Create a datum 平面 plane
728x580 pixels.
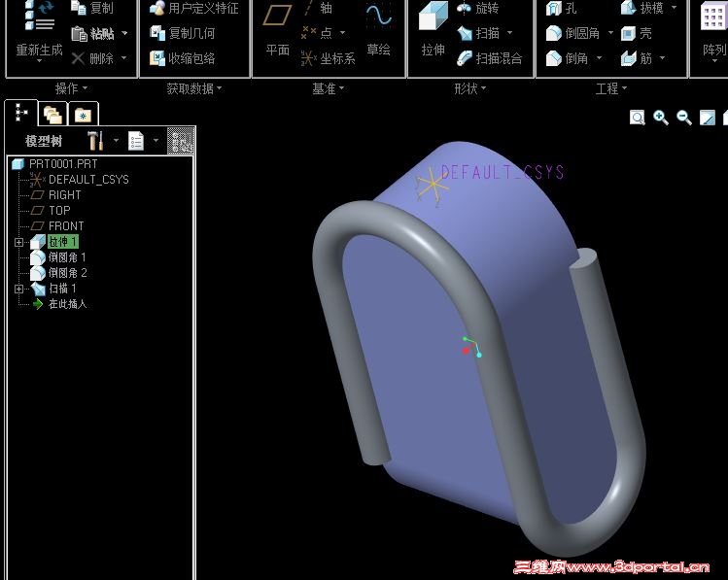point(278,29)
